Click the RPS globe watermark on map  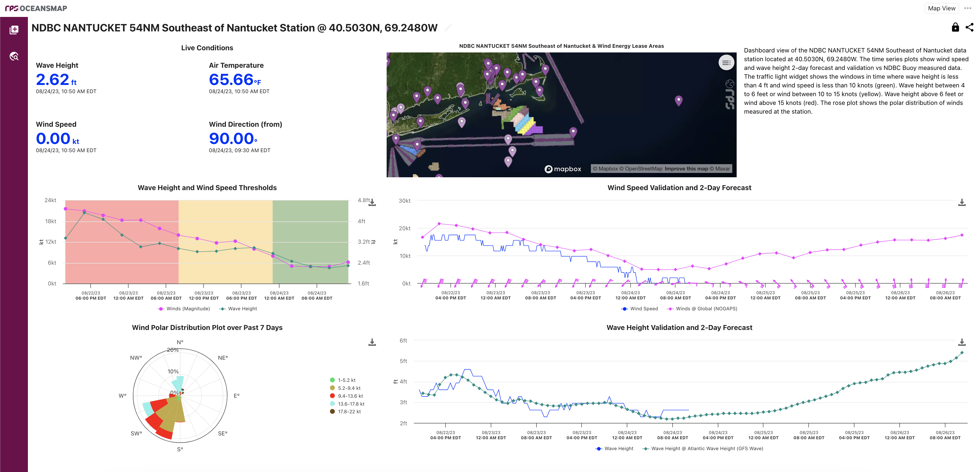729,95
